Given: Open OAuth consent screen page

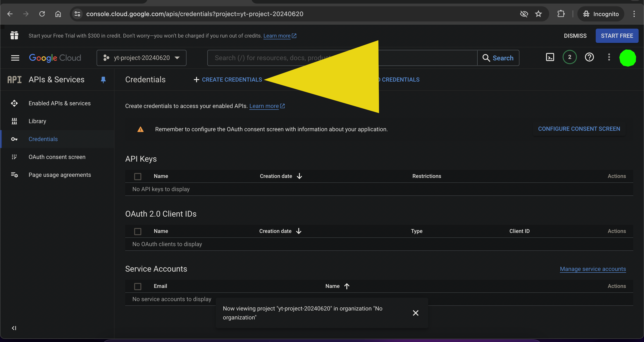Looking at the screenshot, I should 57,157.
